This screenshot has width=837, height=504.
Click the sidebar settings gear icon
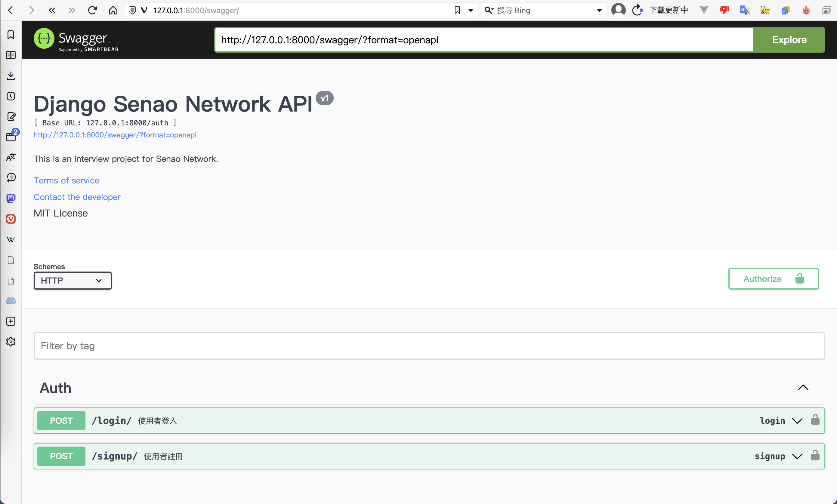coord(11,342)
